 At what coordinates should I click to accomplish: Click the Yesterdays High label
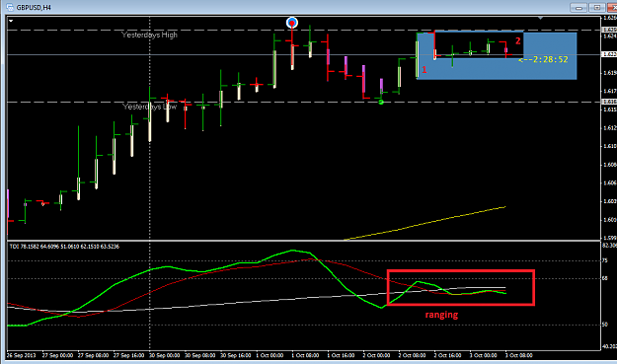[149, 35]
